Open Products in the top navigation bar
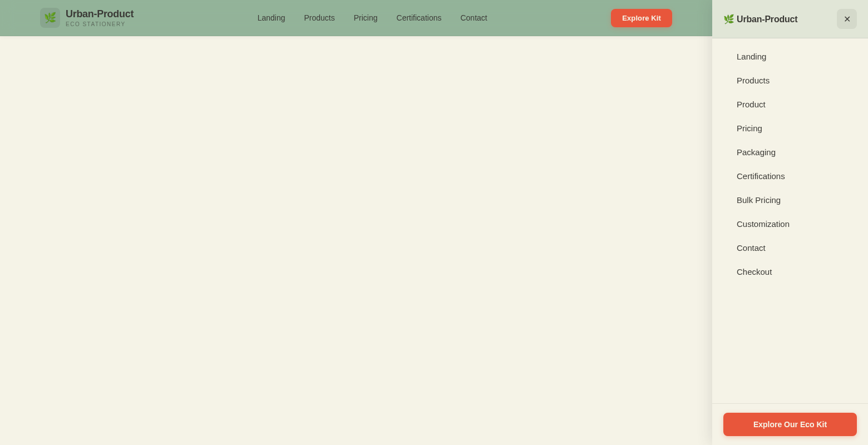Screen dimensions: 868x445 point(319,18)
